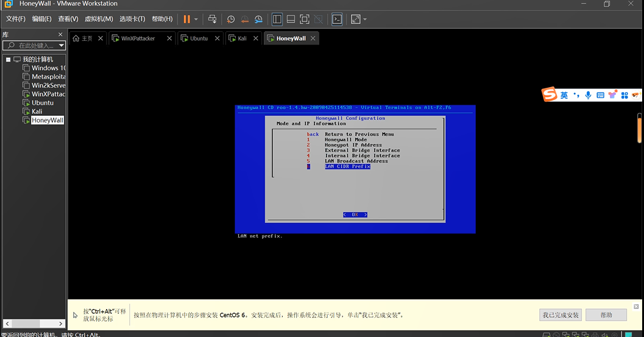Close the 库 library panel
The image size is (644, 337).
[x=60, y=35]
